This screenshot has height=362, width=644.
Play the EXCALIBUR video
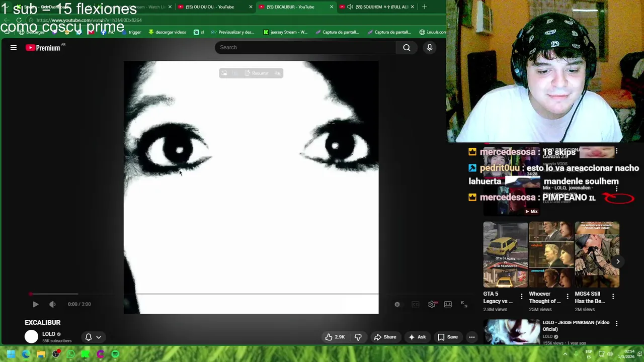[35, 304]
